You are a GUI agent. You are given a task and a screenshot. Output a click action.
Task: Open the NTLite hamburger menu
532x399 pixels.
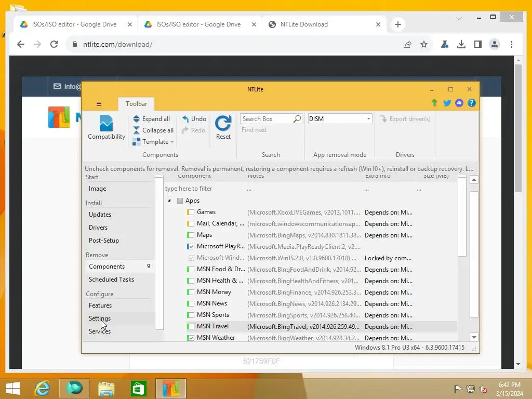pos(99,104)
